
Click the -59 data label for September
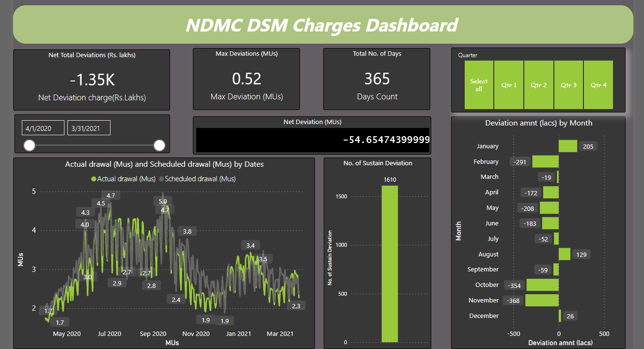tap(543, 270)
